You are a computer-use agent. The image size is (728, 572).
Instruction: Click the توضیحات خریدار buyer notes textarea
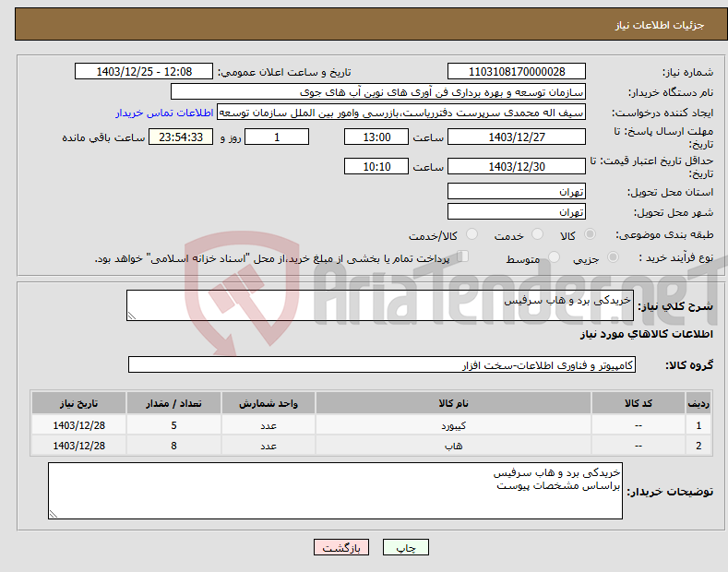[x=335, y=491]
